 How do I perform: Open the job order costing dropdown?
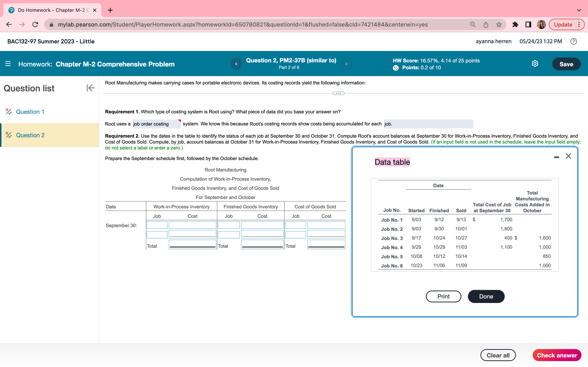pyautogui.click(x=156, y=124)
